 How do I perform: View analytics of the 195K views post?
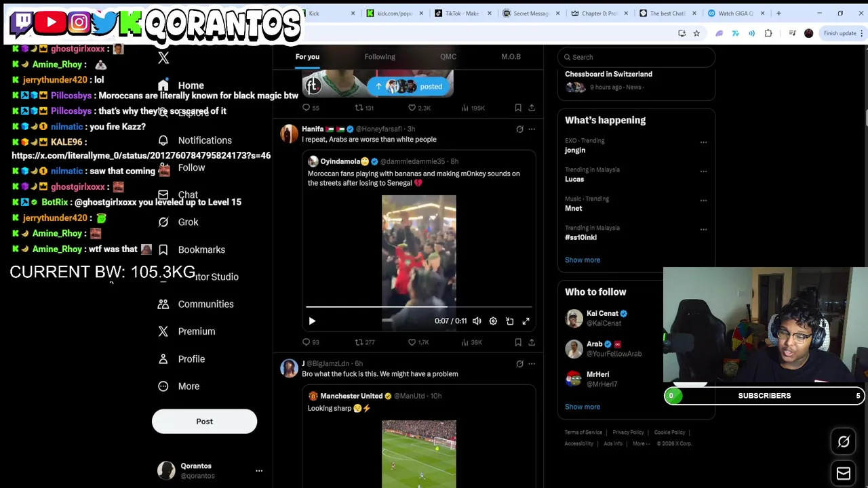(473, 108)
